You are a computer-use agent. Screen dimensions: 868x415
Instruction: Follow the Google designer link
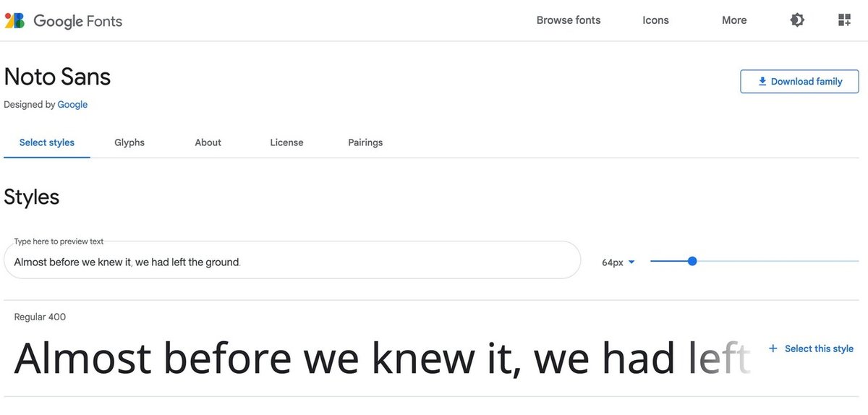pos(72,105)
